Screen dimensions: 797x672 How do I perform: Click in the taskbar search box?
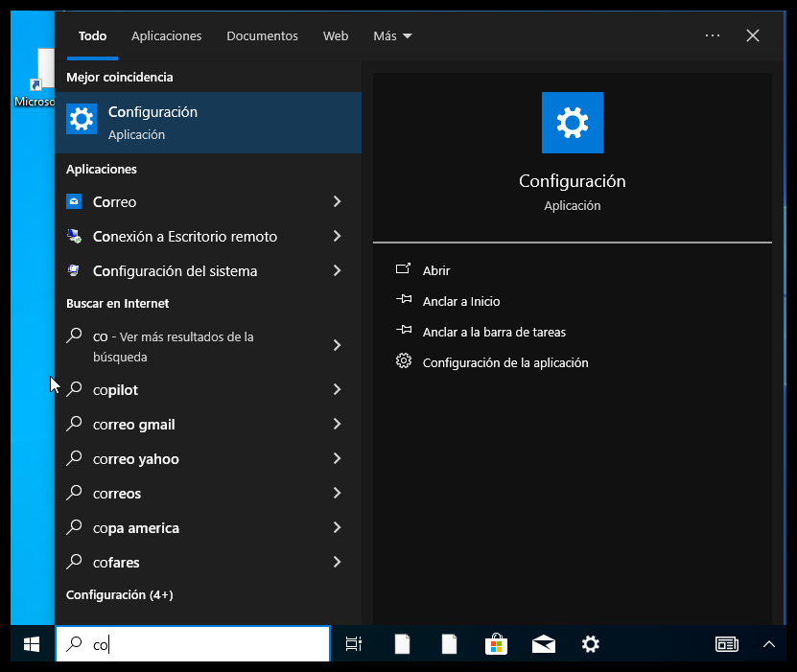[193, 644]
